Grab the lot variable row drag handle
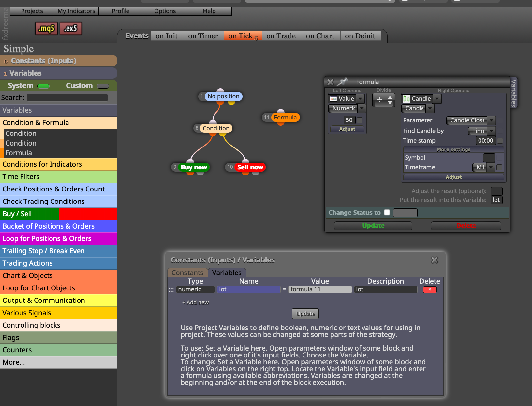The image size is (532, 406). [x=171, y=289]
